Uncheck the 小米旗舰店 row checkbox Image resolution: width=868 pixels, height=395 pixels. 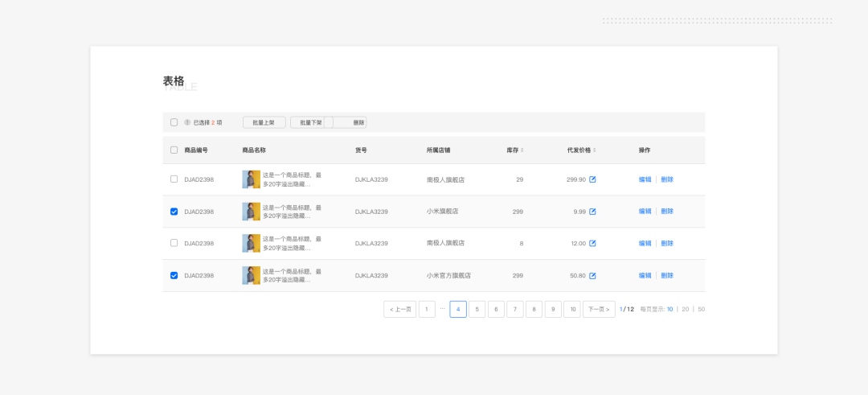click(x=174, y=212)
